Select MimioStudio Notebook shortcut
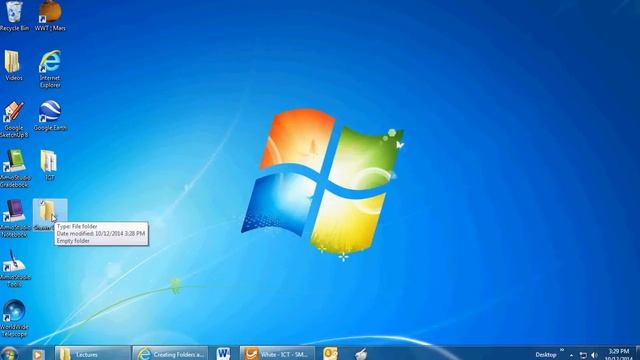This screenshot has height=360, width=640. 15,219
